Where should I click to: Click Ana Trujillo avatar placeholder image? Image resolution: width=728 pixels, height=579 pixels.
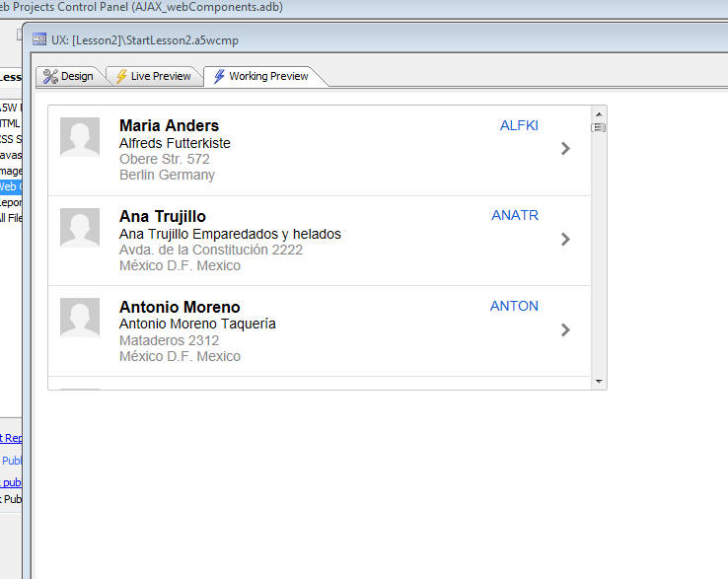(x=80, y=228)
